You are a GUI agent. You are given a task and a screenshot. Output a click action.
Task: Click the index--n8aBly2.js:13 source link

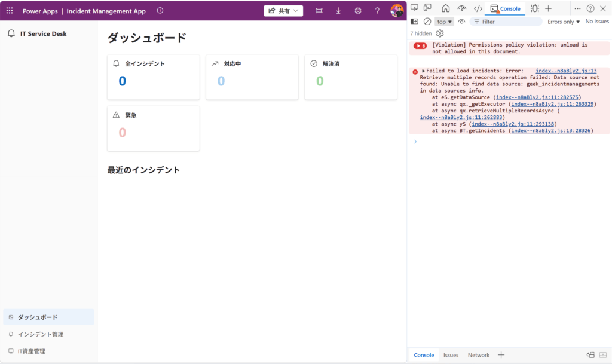tap(565, 71)
